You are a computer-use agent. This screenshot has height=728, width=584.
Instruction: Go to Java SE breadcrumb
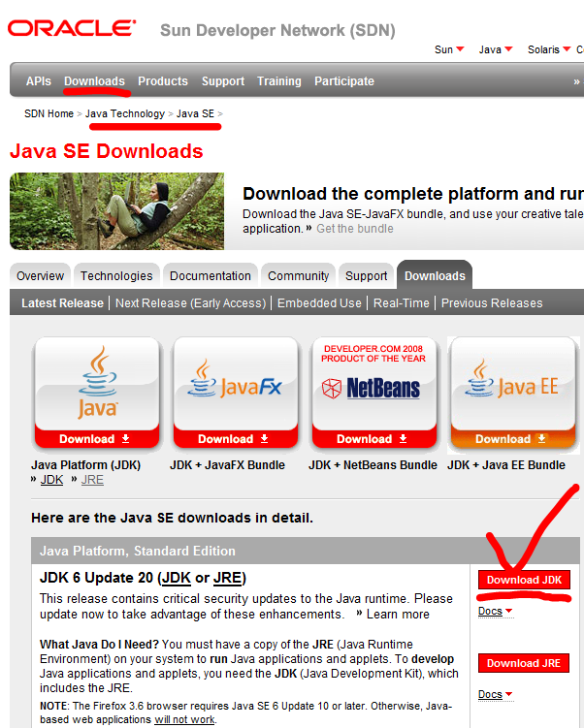[x=195, y=113]
